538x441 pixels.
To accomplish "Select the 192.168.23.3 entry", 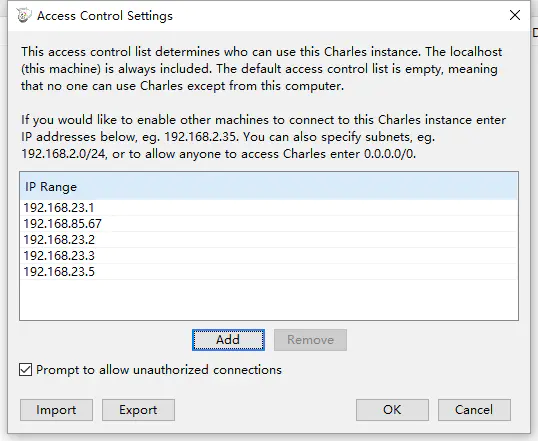I will [269, 256].
